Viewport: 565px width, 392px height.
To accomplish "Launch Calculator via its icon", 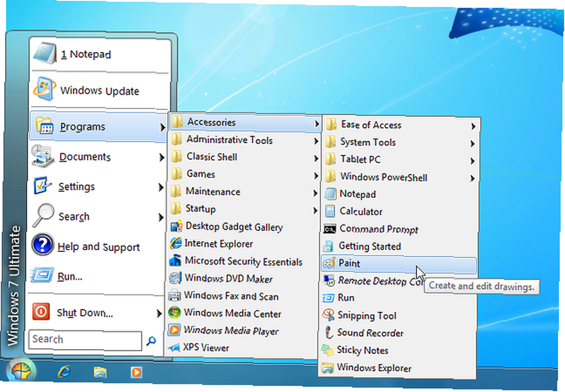I will [330, 211].
